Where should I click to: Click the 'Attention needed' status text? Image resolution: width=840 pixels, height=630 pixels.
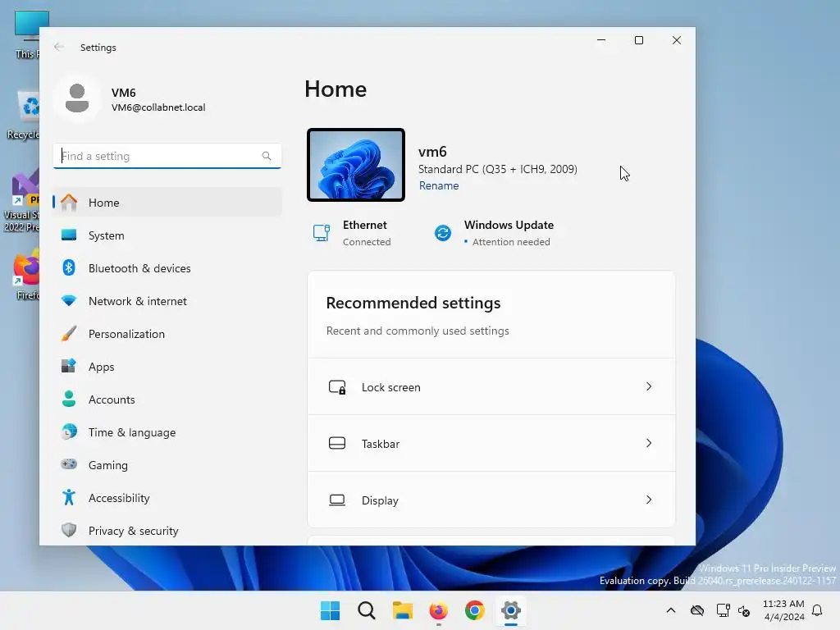coord(511,242)
